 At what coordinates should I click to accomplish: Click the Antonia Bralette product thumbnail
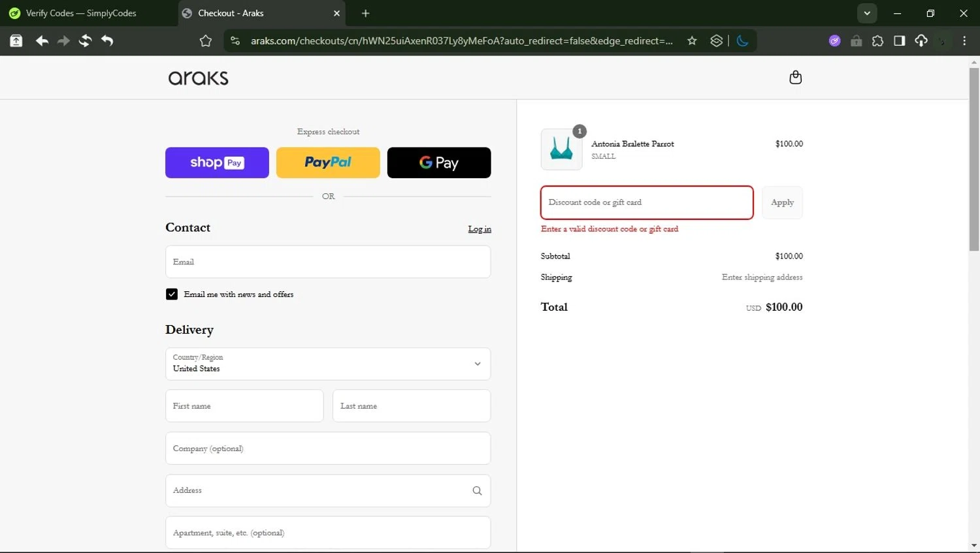click(x=561, y=150)
